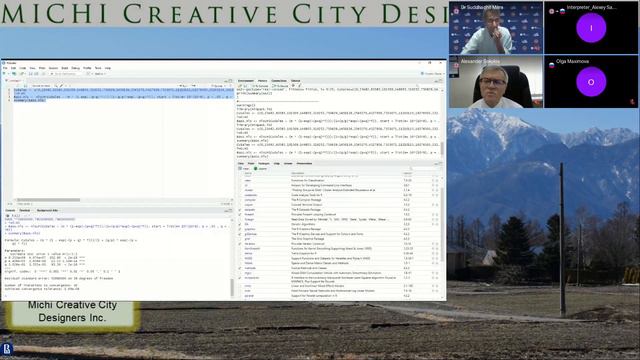
Task: Toggle the grDevices package checkbox
Action: [x=240, y=234]
